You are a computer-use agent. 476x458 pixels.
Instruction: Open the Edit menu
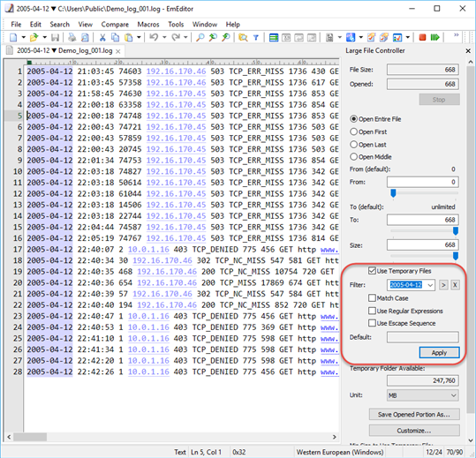pos(35,24)
